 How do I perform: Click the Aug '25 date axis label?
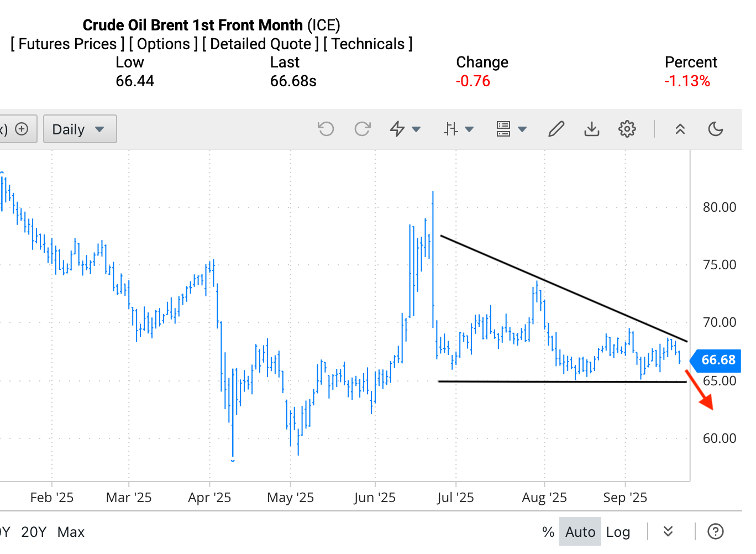tap(544, 498)
